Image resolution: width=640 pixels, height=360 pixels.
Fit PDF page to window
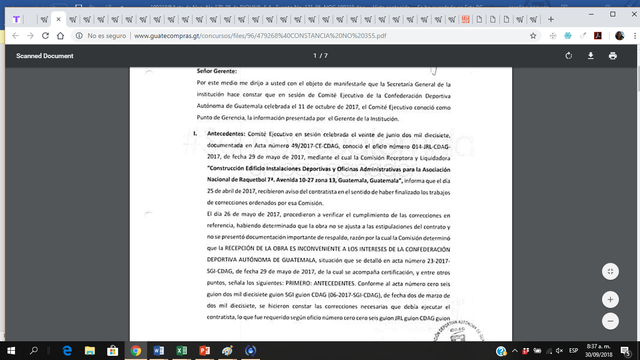[610, 271]
